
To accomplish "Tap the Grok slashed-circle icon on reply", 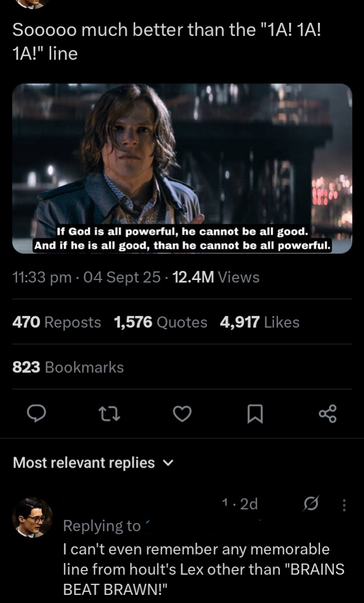I will point(311,504).
